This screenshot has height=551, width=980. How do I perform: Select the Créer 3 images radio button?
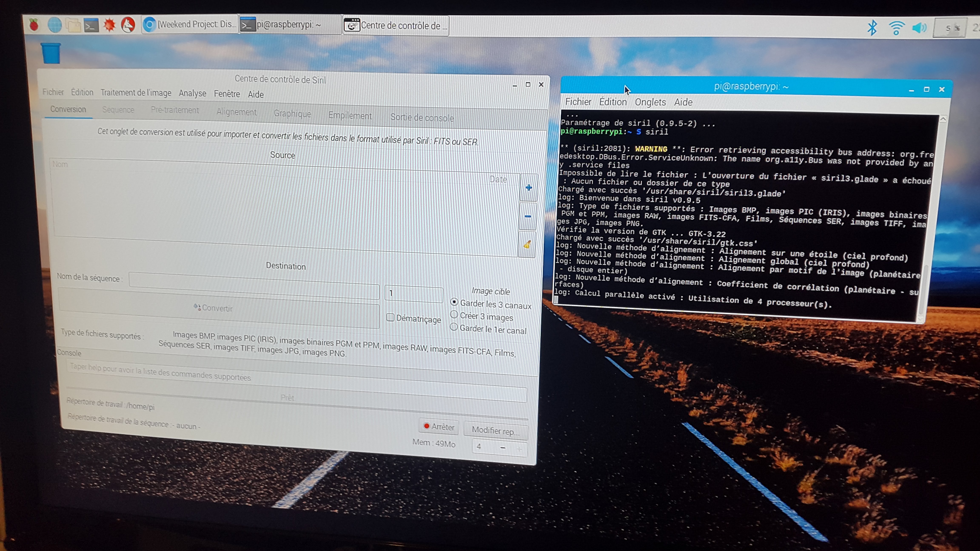(x=454, y=315)
